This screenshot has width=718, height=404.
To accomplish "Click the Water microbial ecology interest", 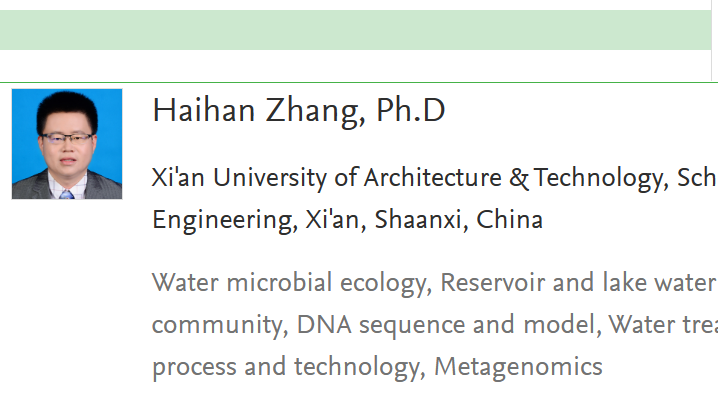I will click(x=289, y=283).
